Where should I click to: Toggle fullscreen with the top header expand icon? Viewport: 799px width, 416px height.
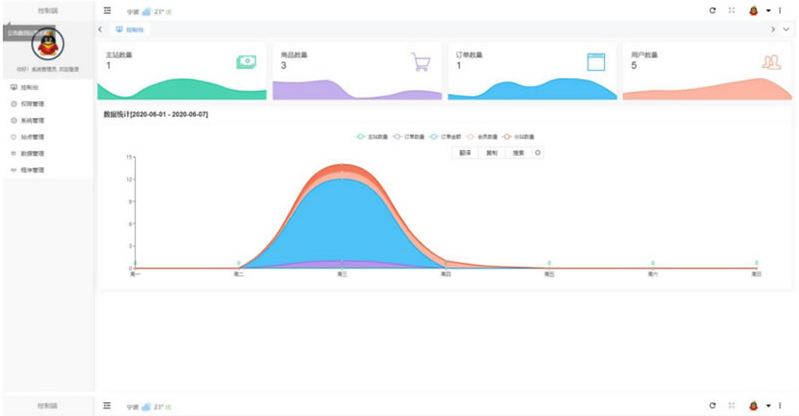point(732,10)
